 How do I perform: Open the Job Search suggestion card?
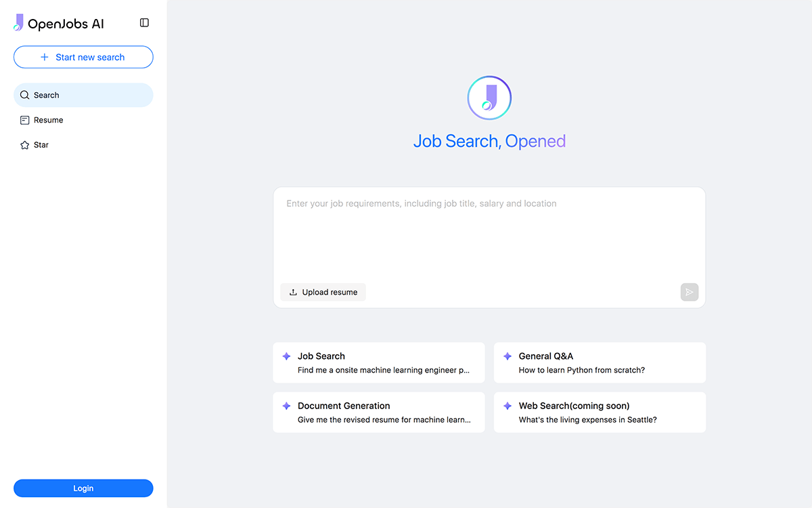(x=378, y=362)
